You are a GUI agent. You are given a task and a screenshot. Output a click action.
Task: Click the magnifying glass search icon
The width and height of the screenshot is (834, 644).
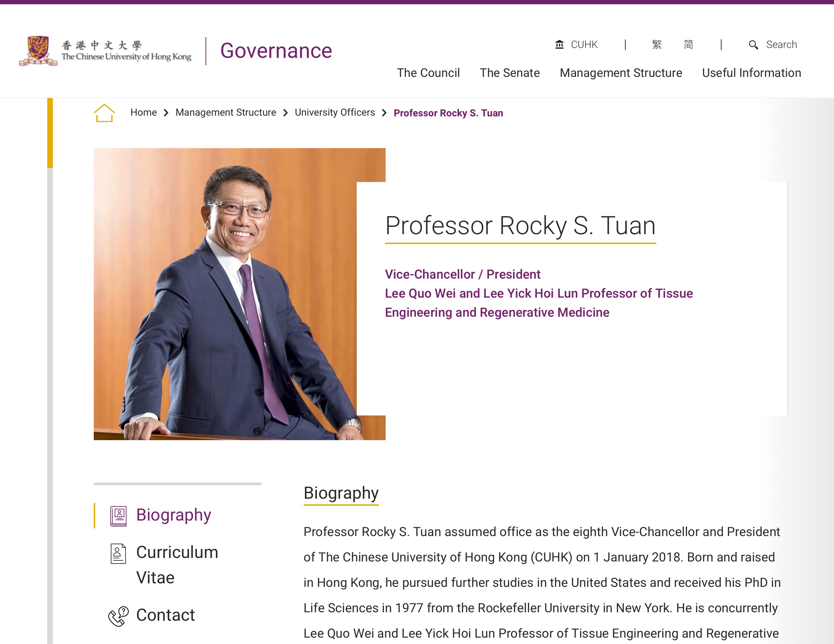pos(753,45)
